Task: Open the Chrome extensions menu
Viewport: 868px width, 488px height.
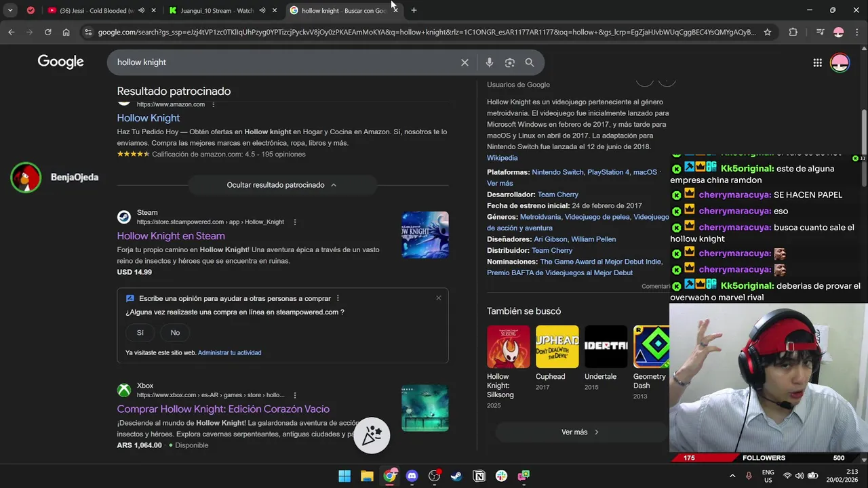Action: pos(793,32)
